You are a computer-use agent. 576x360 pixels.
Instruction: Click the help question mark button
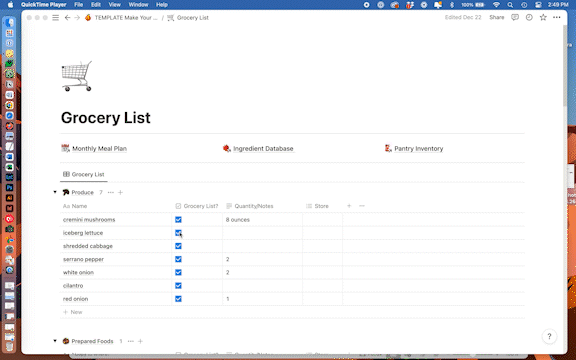(x=549, y=336)
